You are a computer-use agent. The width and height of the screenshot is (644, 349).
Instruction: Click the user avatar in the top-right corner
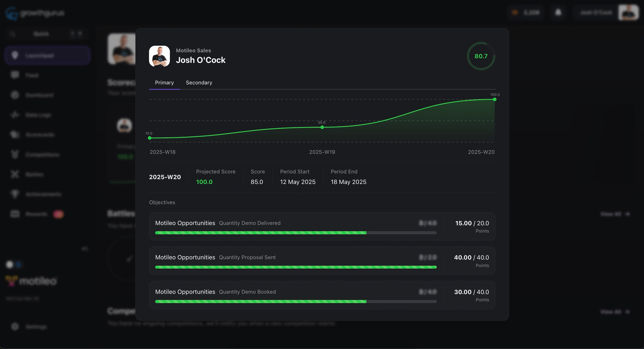coord(628,12)
